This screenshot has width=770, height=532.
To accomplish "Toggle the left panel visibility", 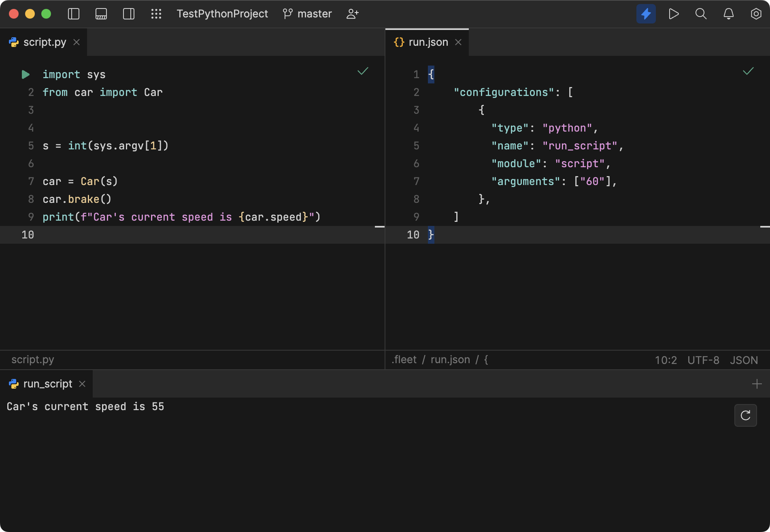I will (x=73, y=13).
